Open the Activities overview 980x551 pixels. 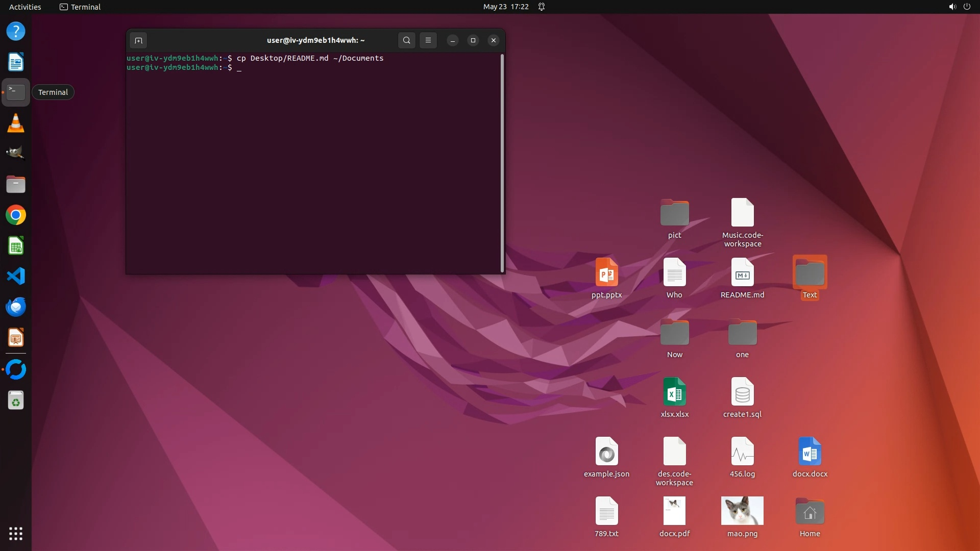click(25, 7)
